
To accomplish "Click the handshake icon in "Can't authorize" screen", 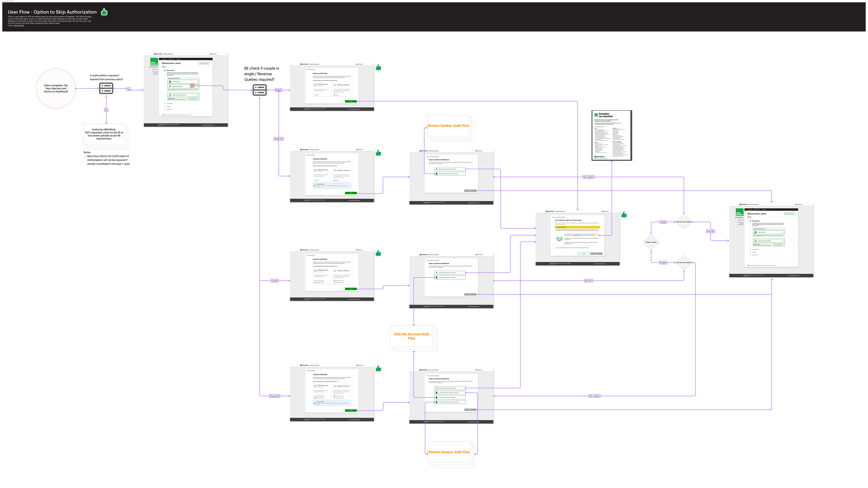I will [559, 239].
